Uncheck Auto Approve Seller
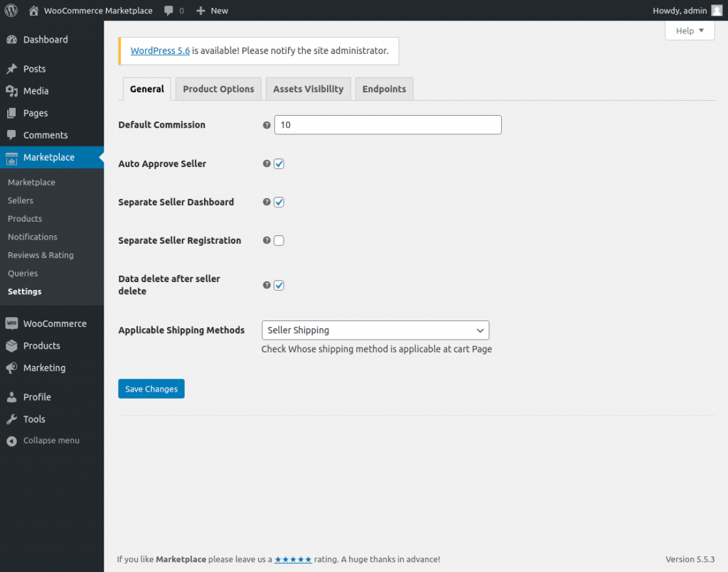 [x=279, y=163]
